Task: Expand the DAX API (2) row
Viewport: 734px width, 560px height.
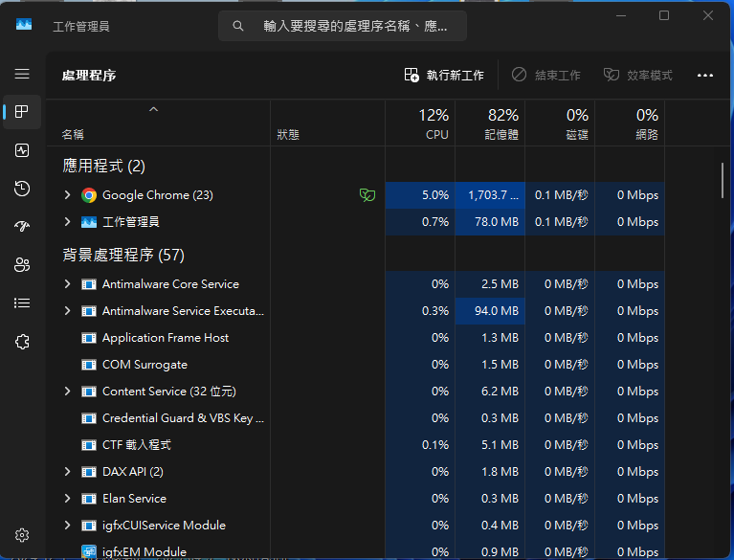Action: [x=67, y=472]
